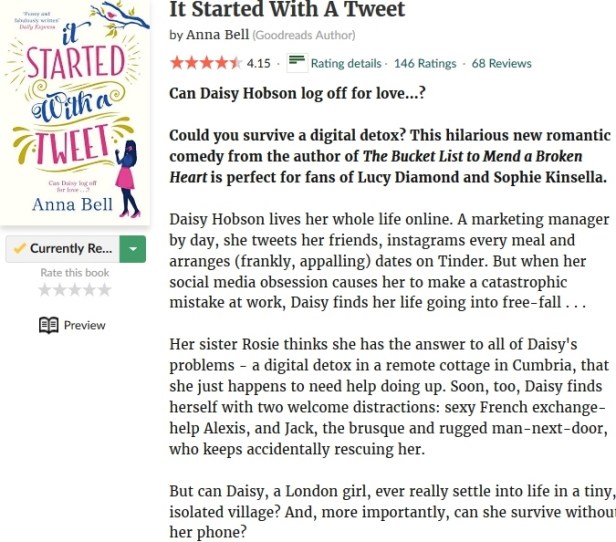Click the Preview text link
This screenshot has height=542, width=616.
pos(84,325)
